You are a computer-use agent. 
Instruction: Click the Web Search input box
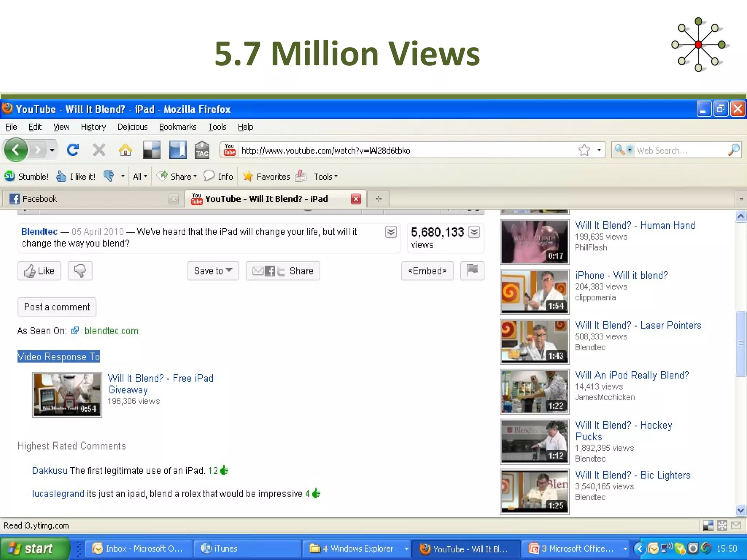[x=680, y=150]
